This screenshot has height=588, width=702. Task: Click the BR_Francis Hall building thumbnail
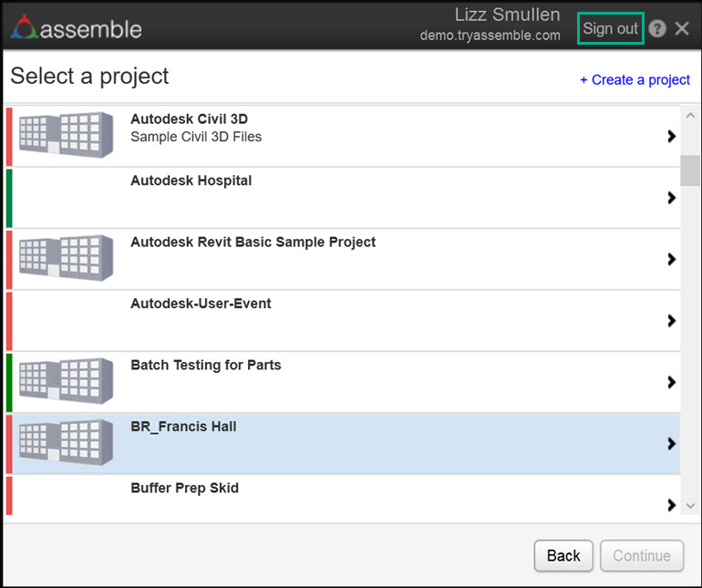pos(67,443)
